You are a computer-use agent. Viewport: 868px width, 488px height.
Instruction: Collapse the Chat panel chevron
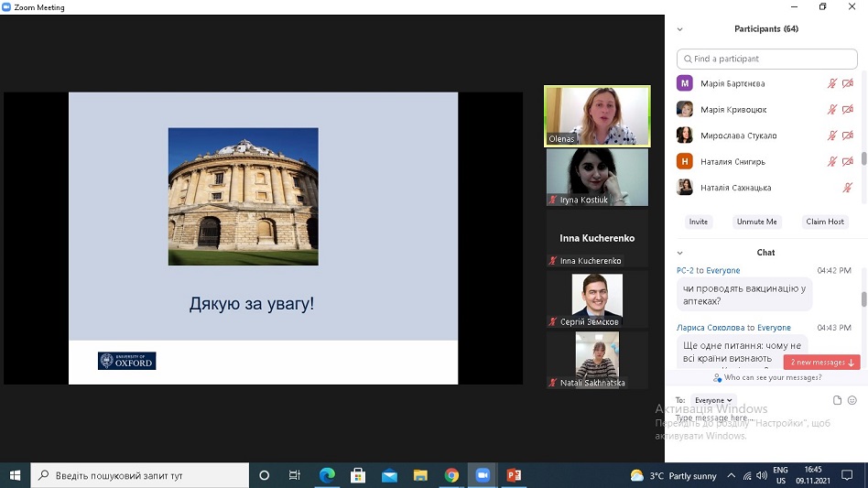click(x=679, y=253)
